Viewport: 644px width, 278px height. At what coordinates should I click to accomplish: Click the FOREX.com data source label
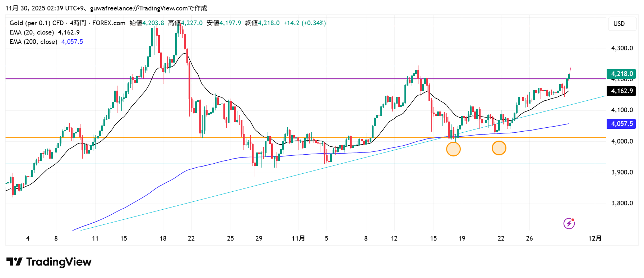(x=109, y=23)
